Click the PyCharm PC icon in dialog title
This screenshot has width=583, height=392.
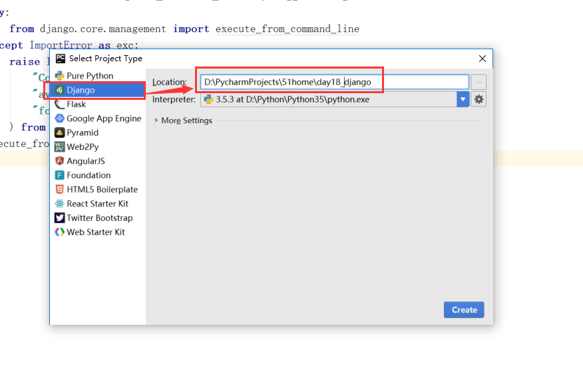point(61,59)
